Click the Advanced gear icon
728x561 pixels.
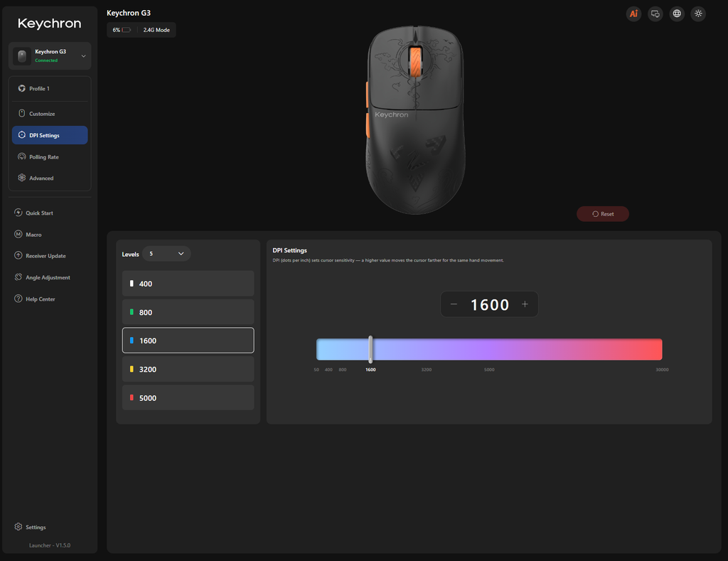tap(22, 178)
